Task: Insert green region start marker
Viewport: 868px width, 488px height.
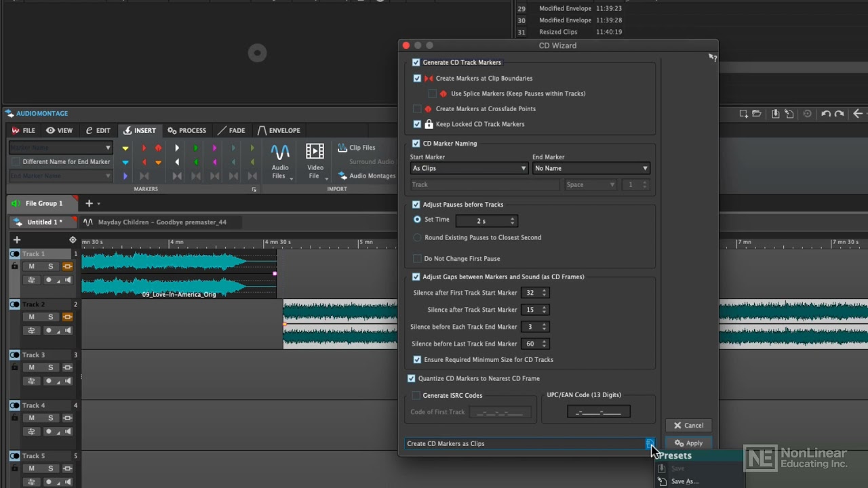Action: coord(196,148)
